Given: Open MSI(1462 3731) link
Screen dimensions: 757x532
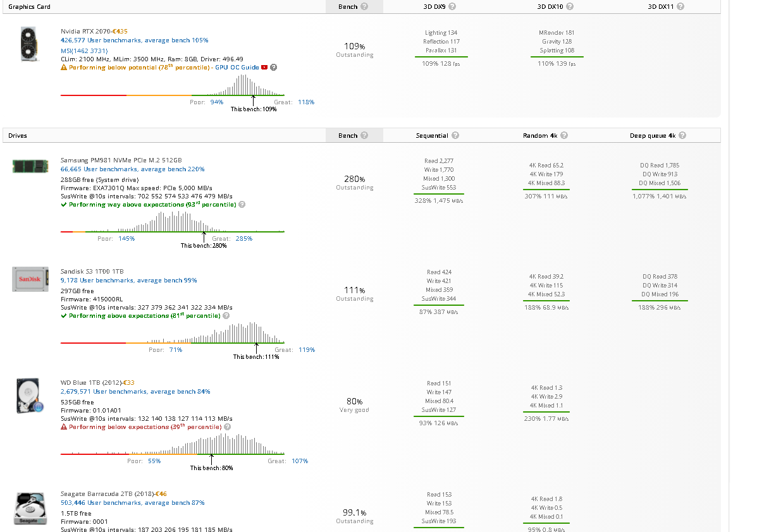Looking at the screenshot, I should click(84, 51).
